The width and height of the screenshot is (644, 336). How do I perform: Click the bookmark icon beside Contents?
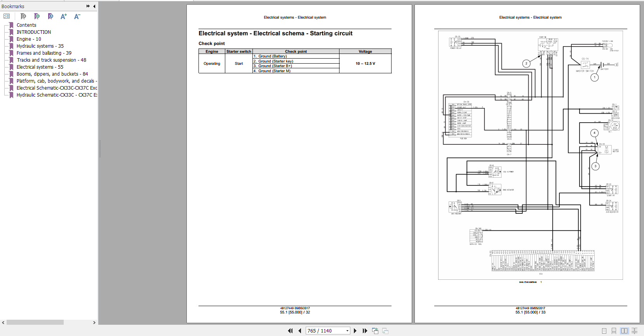(11, 25)
